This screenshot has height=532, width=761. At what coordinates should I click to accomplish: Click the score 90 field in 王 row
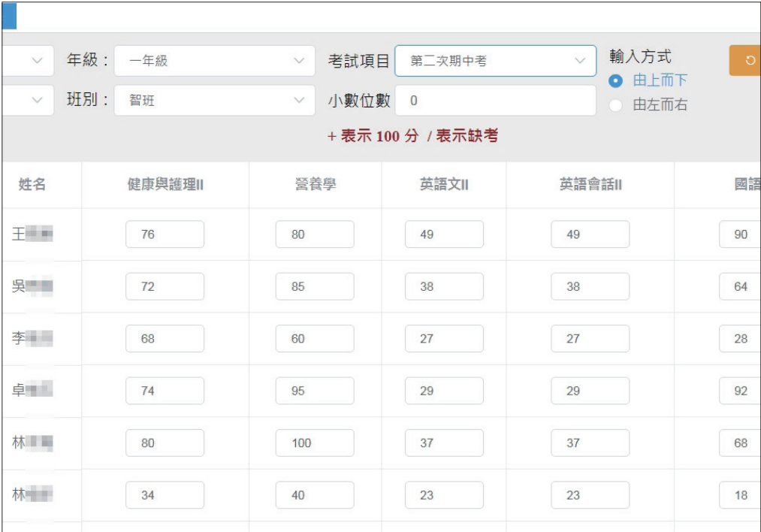[740, 234]
